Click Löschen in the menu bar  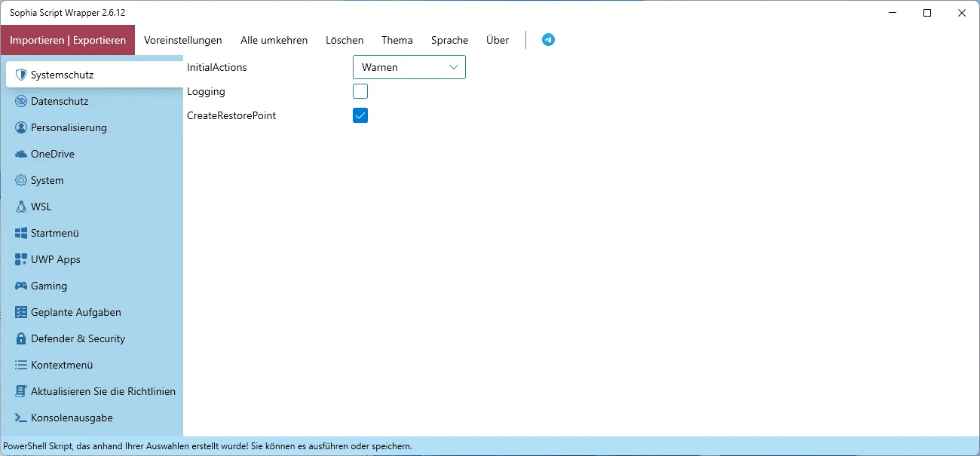(x=345, y=40)
